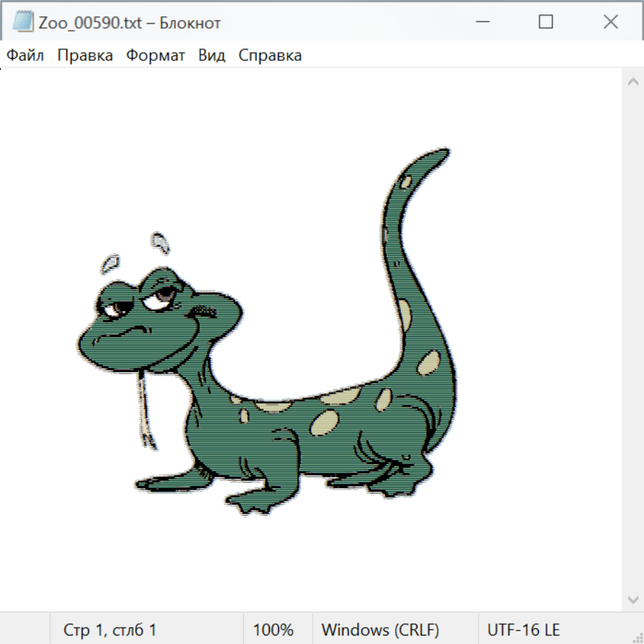Viewport: 644px width, 644px height.
Task: Close the Zoo_00590.txt Notepad window
Action: tap(610, 22)
